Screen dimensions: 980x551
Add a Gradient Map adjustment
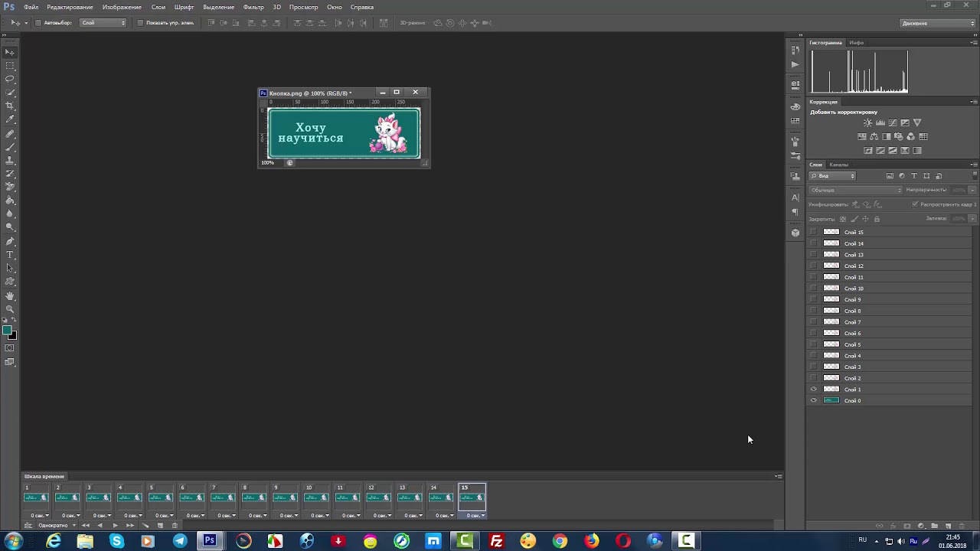tap(917, 151)
